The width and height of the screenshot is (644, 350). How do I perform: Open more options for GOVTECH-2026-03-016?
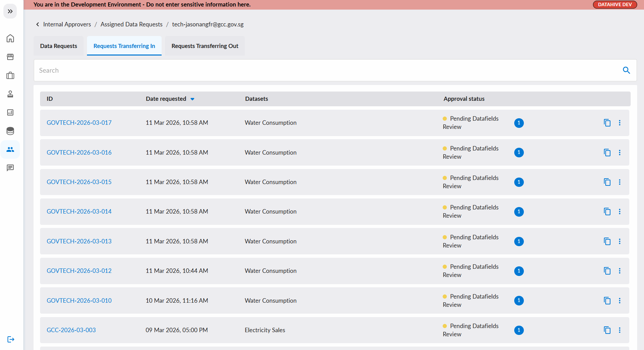coord(619,153)
